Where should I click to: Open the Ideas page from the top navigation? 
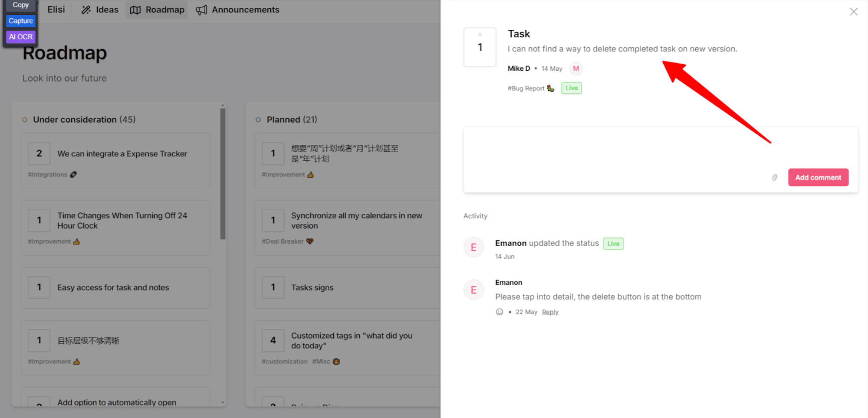coord(100,10)
